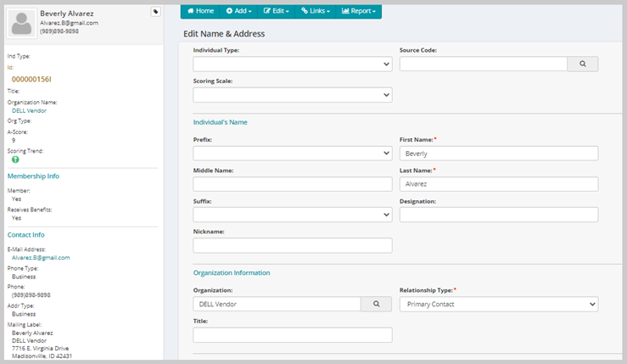
Task: Click the record ID 000000156I
Action: pyautogui.click(x=31, y=79)
